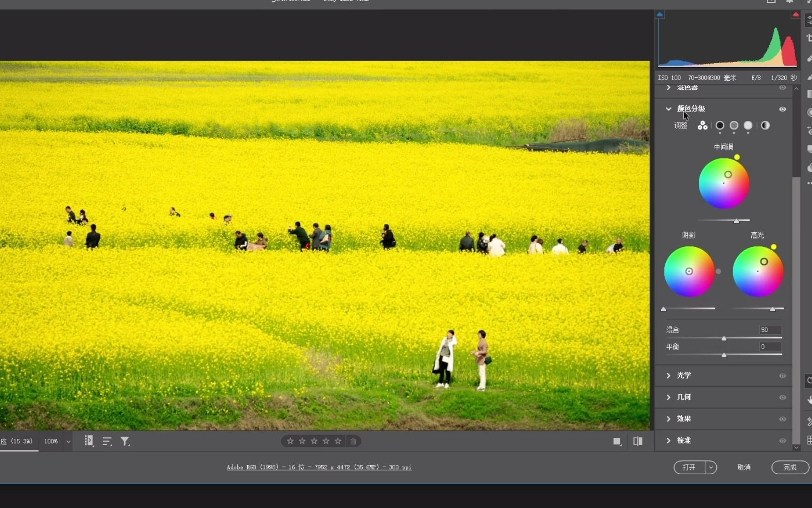This screenshot has width=812, height=508.
Task: Open the 100% zoom level dropdown
Action: coord(68,441)
